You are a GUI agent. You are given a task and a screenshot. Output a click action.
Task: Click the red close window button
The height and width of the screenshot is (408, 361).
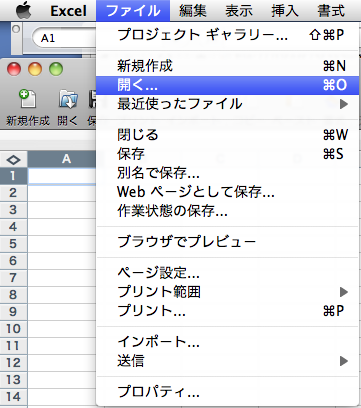[14, 69]
